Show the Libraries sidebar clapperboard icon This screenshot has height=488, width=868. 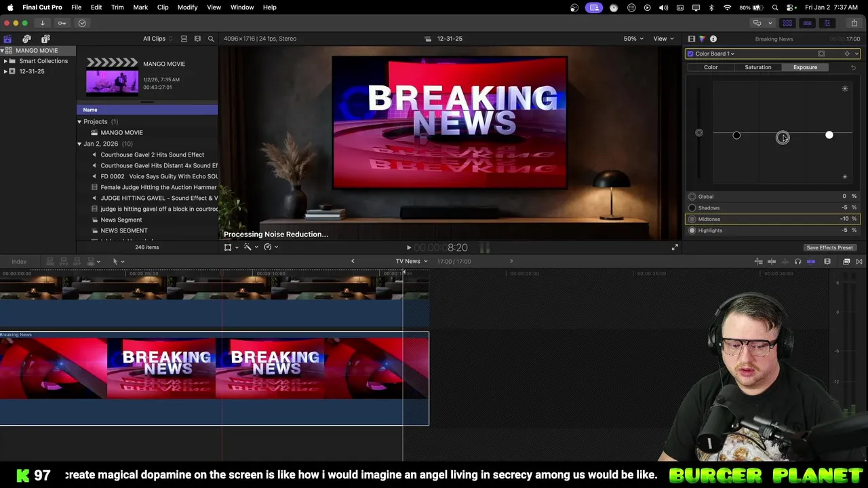(7, 39)
